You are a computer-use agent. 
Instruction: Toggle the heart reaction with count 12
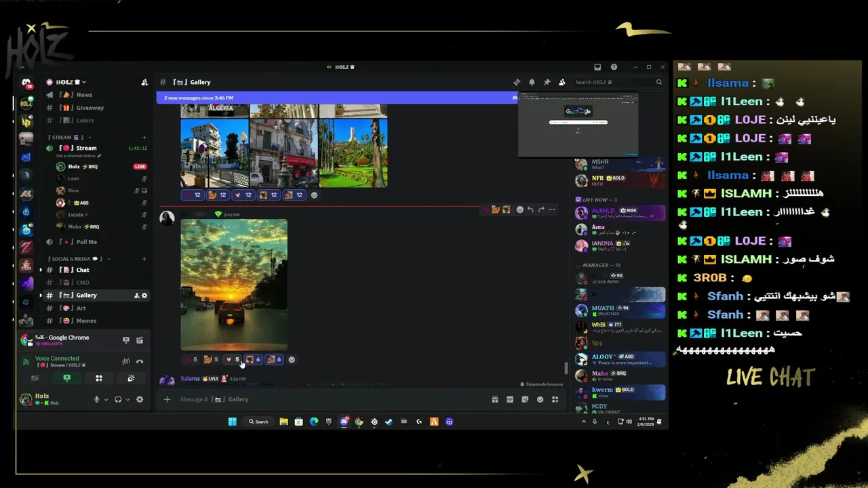tap(243, 195)
